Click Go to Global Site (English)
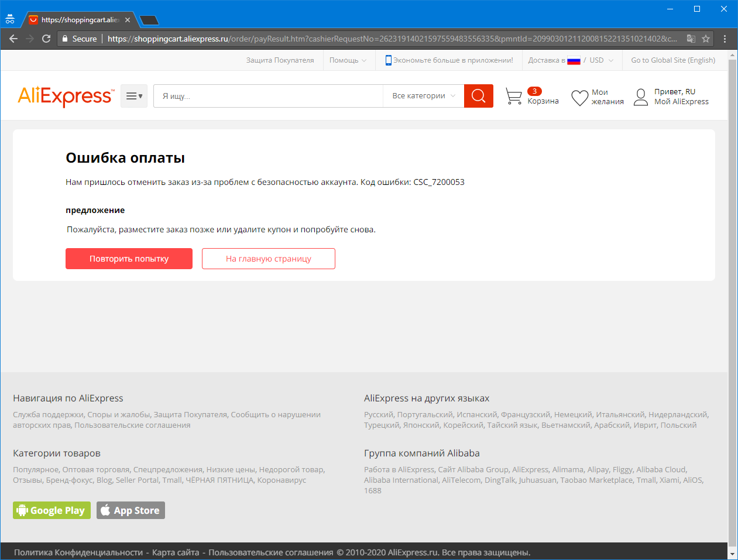The image size is (738, 560). coord(673,60)
